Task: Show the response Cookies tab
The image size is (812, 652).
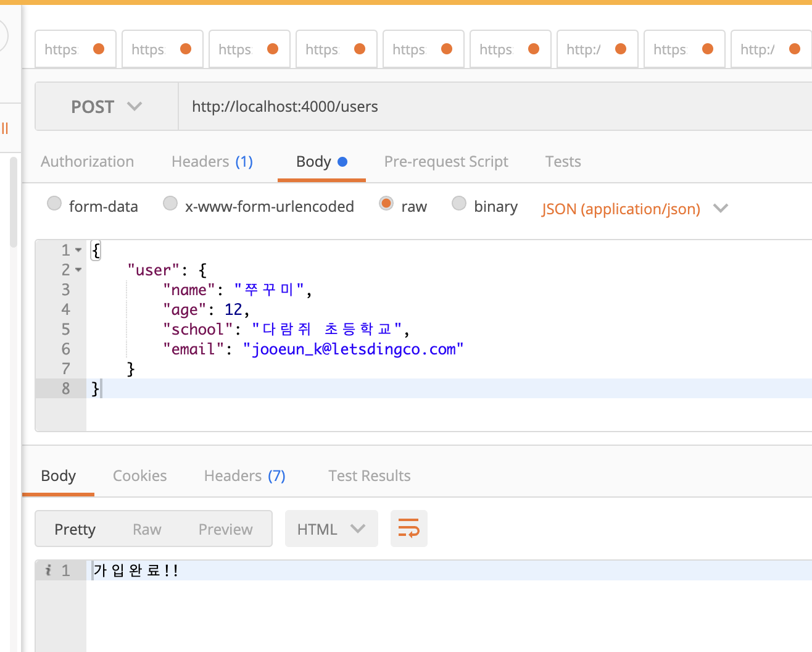Action: [139, 476]
